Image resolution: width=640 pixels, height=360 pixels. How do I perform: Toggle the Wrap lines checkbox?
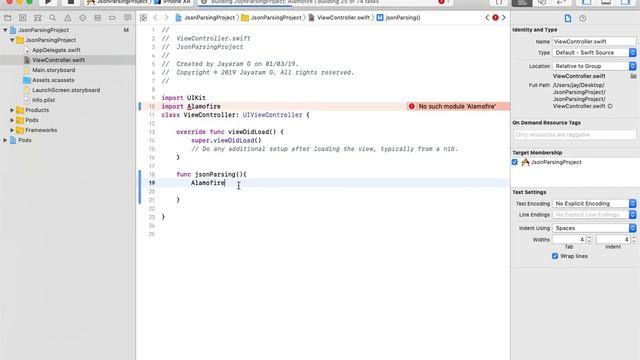[x=555, y=256]
